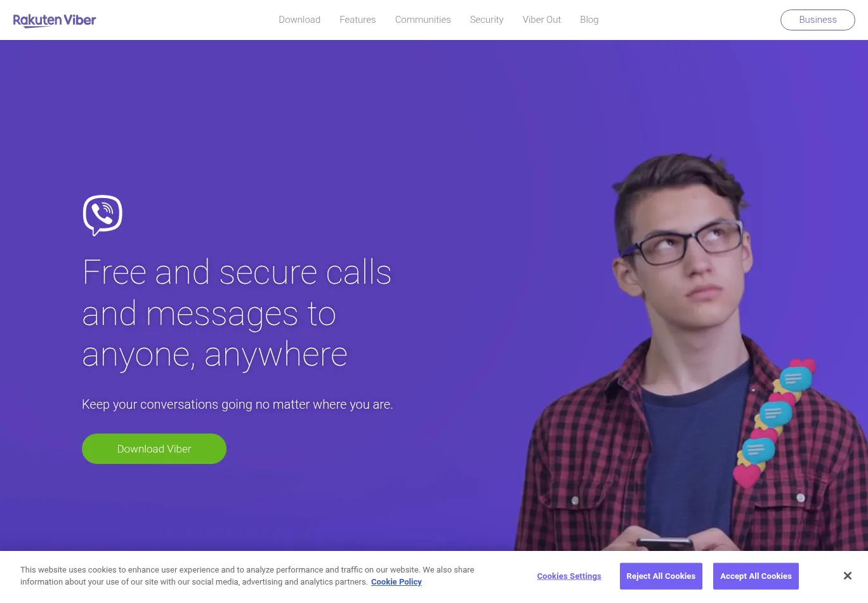This screenshot has height=603, width=868.
Task: Open the Download page from the navigation
Action: 299,20
